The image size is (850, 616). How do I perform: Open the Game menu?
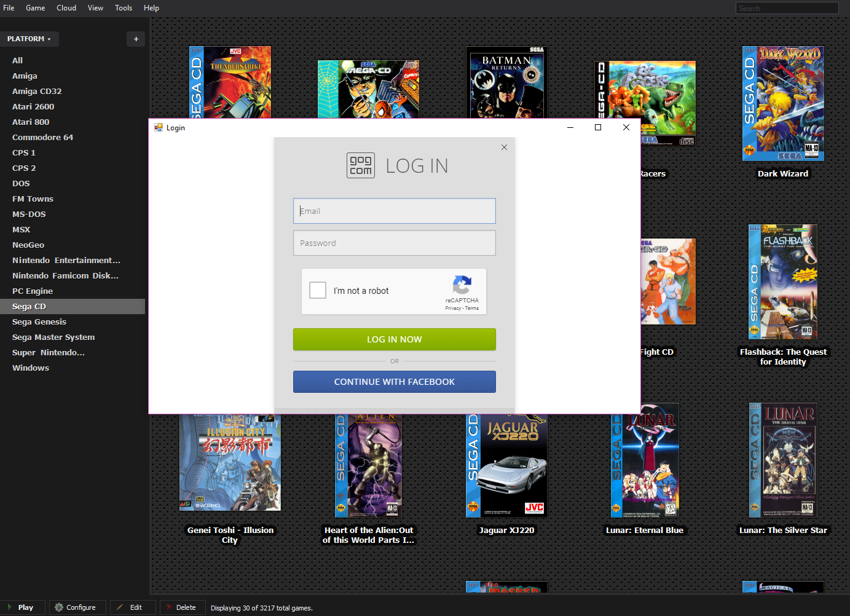[35, 8]
